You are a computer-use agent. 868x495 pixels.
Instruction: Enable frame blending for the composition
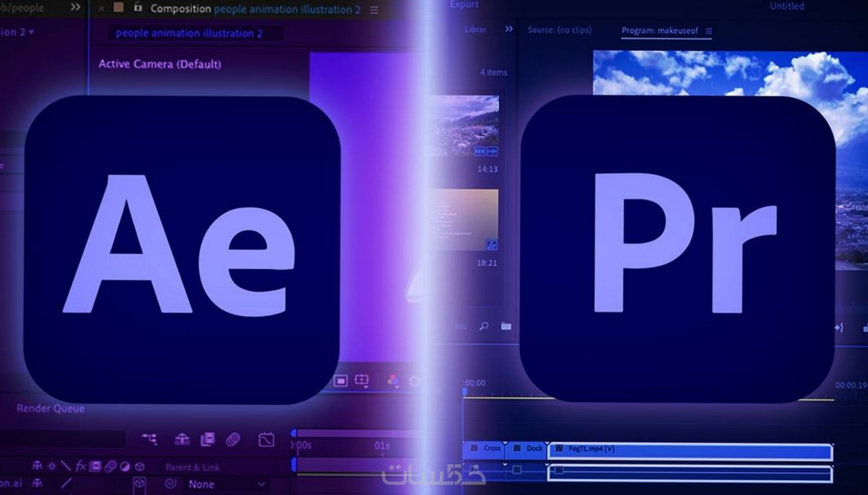point(208,439)
